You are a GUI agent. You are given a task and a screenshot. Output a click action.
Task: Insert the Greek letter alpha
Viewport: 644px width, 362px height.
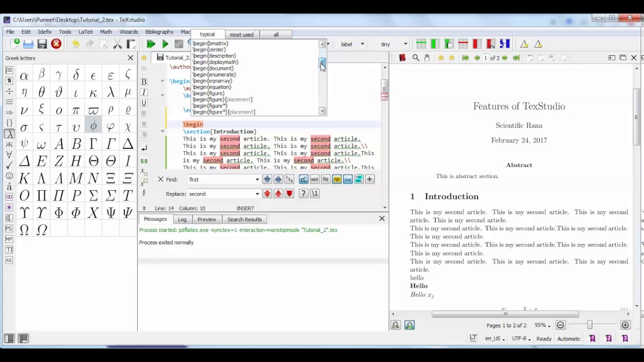pyautogui.click(x=24, y=76)
